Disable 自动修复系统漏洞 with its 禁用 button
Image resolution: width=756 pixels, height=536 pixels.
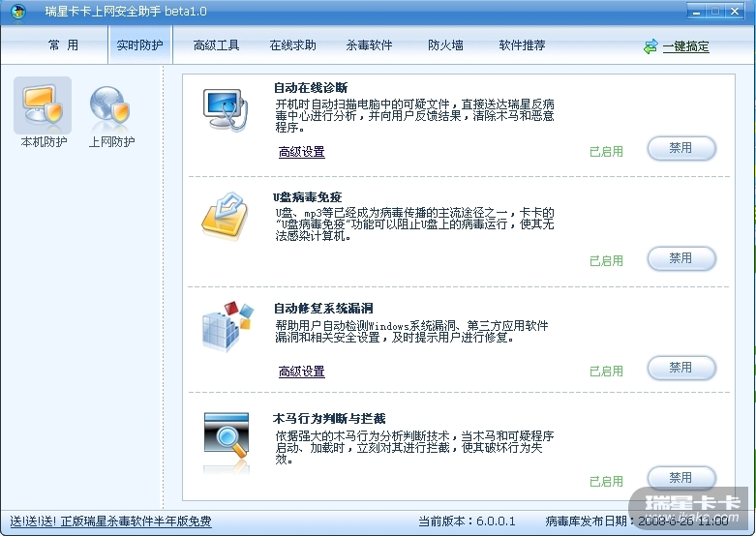(681, 368)
